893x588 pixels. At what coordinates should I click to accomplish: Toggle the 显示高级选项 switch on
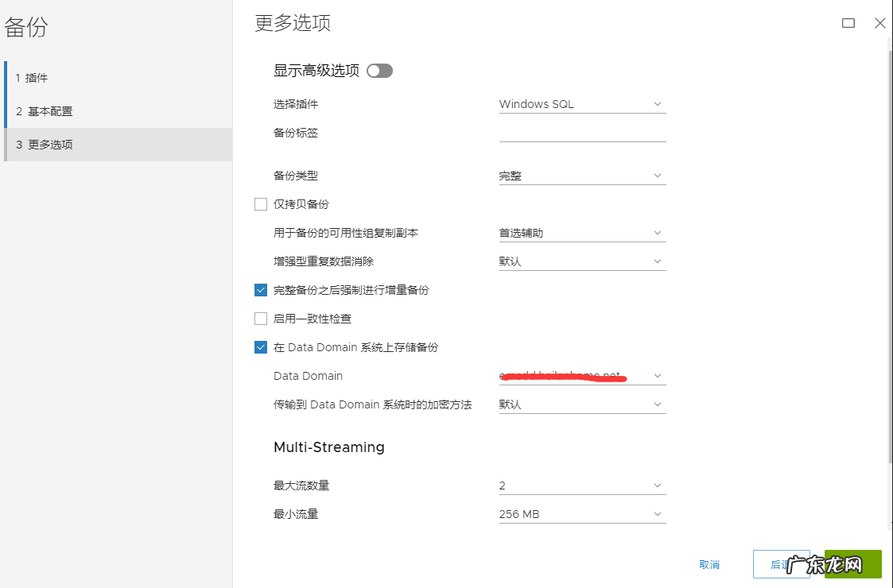click(379, 70)
